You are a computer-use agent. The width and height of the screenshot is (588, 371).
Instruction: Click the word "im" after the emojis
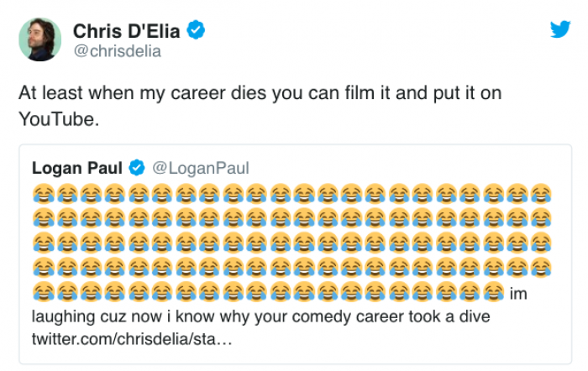pyautogui.click(x=518, y=295)
